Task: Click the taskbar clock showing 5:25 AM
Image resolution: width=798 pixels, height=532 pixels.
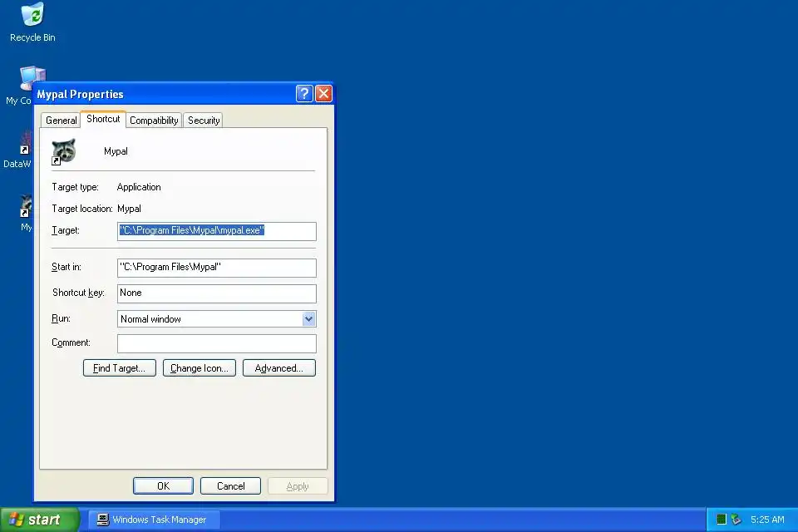Action: tap(767, 520)
